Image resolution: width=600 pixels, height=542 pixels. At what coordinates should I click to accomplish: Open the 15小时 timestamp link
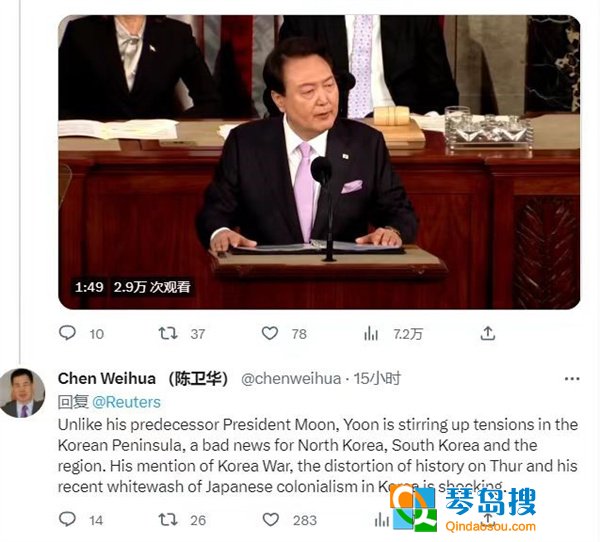point(377,379)
